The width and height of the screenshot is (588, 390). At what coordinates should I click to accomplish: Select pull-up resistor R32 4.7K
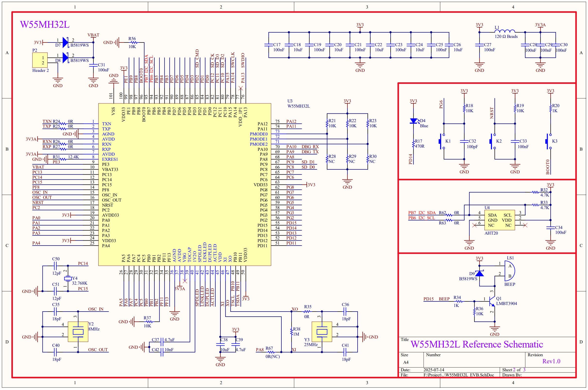click(x=535, y=192)
